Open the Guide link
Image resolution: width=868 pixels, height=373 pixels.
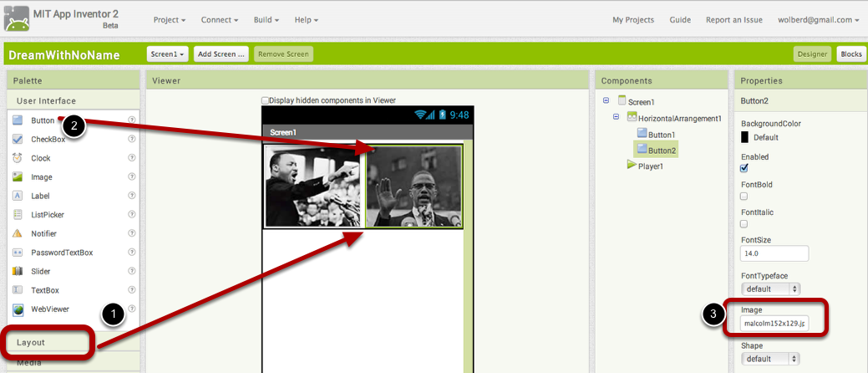[680, 19]
